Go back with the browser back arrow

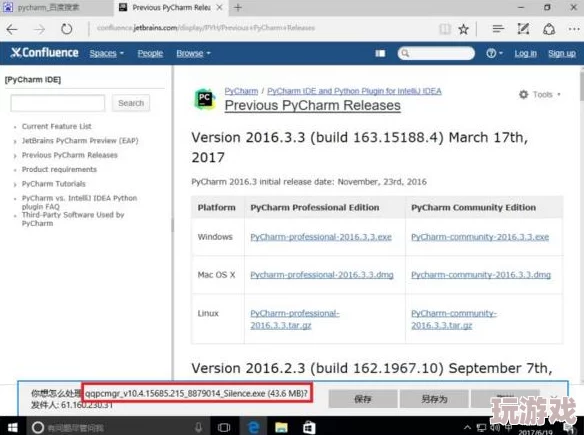click(x=12, y=29)
